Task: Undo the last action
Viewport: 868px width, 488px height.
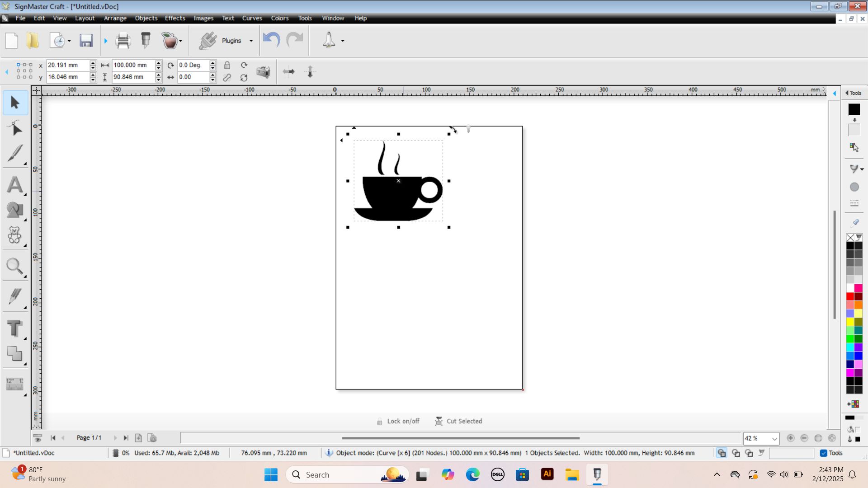Action: click(x=271, y=40)
